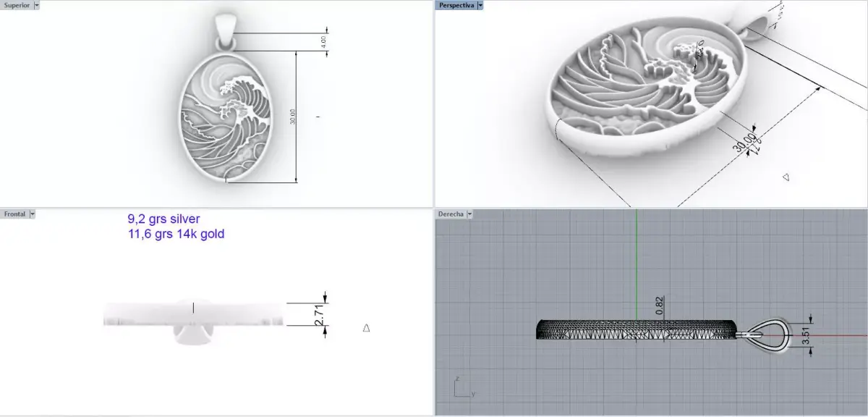Select the 4.00 dimension in Superior view

(324, 42)
